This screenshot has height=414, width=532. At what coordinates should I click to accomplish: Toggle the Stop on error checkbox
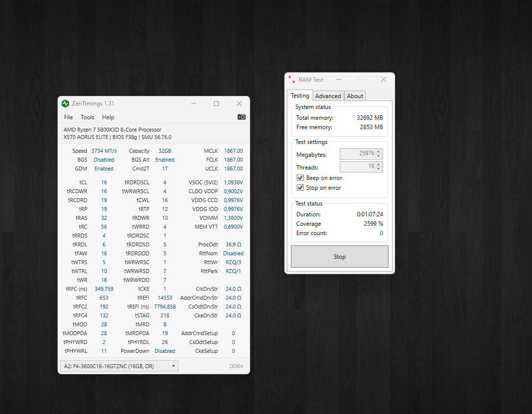click(x=300, y=187)
